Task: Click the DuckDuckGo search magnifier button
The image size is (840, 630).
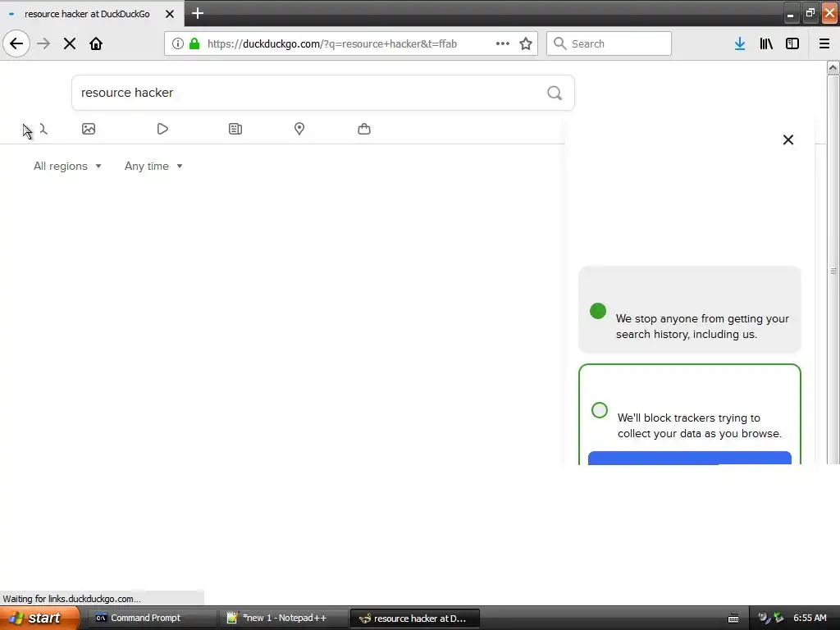Action: tap(555, 93)
